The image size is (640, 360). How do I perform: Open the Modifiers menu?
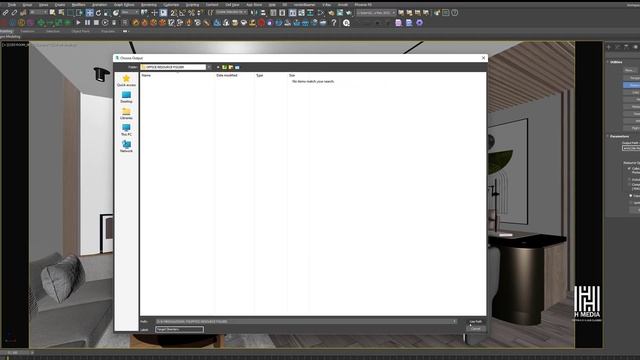(x=79, y=4)
